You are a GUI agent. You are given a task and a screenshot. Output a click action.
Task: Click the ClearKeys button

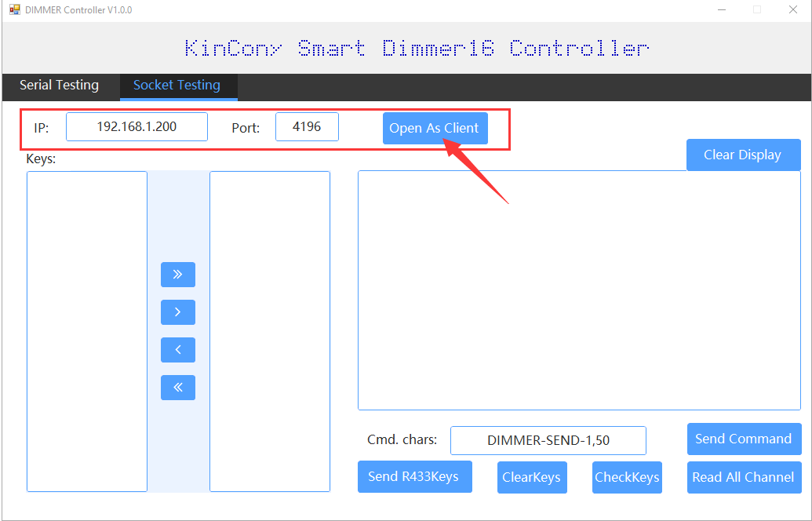click(x=531, y=477)
